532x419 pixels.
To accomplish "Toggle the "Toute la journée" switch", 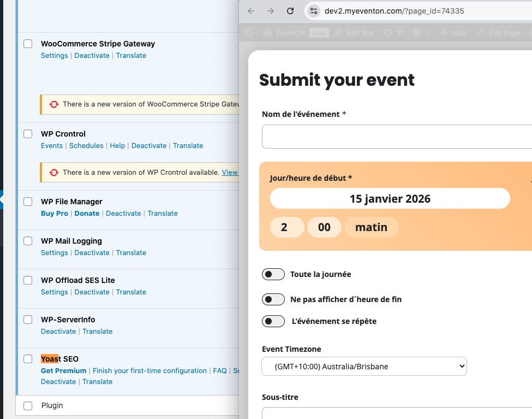I will (x=273, y=274).
